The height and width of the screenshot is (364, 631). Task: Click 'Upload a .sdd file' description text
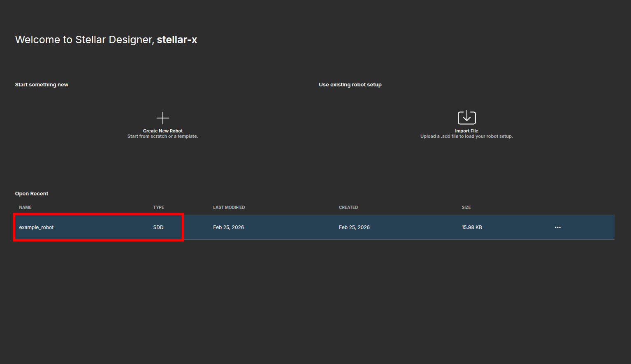(x=466, y=137)
